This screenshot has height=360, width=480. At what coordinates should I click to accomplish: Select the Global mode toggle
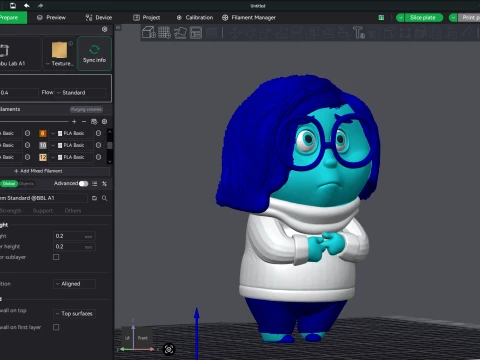(9, 184)
